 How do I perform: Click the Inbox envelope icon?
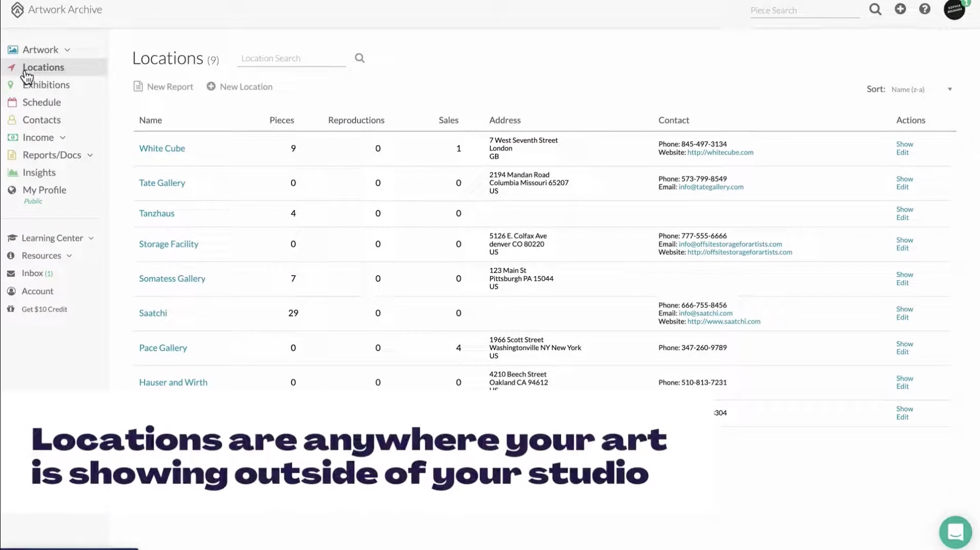[11, 273]
